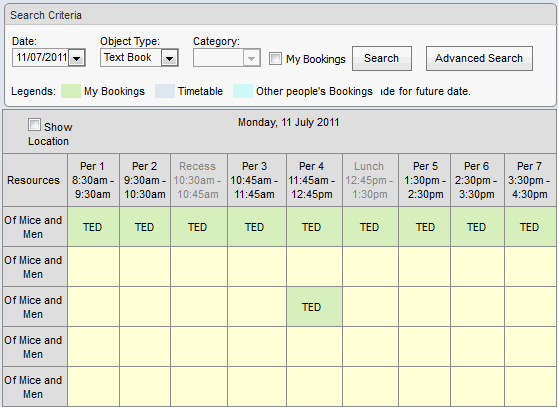Image resolution: width=558 pixels, height=407 pixels.
Task: Open the TED booking in Per 4, third row
Action: (x=314, y=307)
